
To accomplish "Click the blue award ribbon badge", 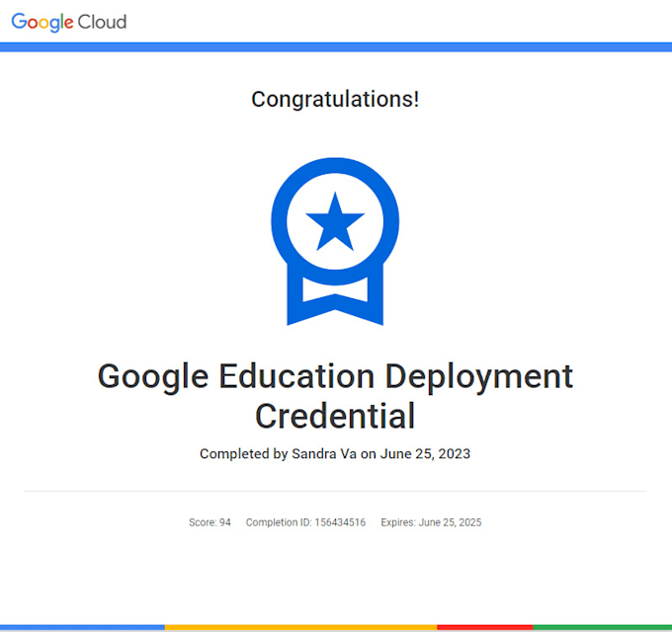I will click(x=335, y=242).
